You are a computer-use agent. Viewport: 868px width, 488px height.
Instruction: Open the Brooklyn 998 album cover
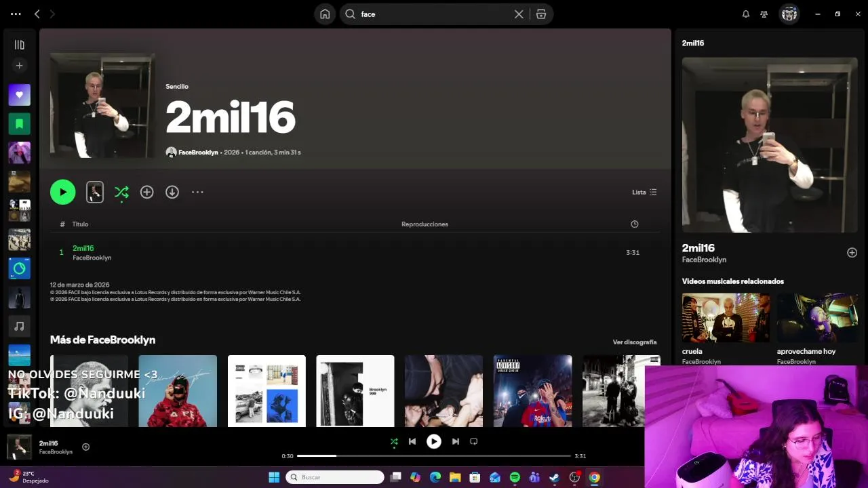pos(355,391)
